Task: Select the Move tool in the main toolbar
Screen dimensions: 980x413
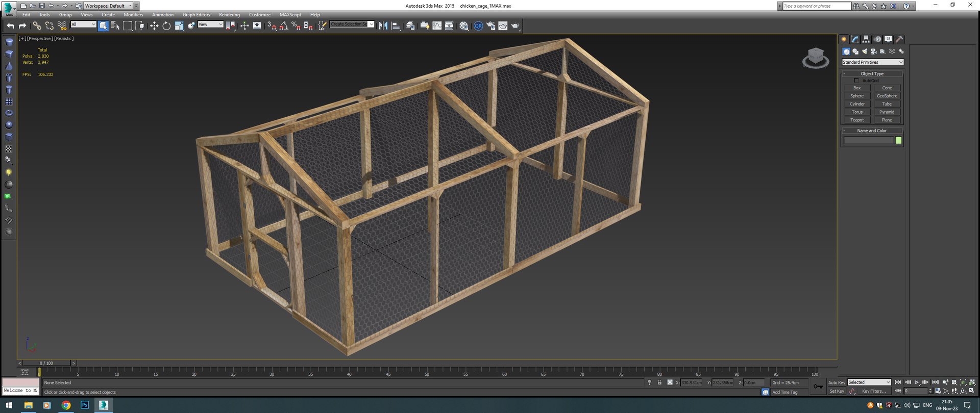Action: [154, 26]
